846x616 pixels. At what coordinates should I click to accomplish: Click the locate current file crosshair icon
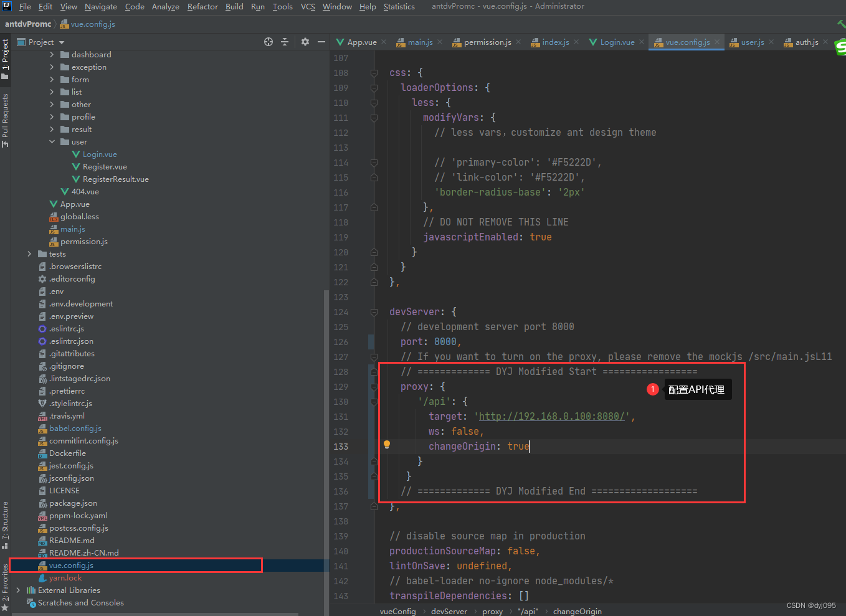[x=269, y=42]
